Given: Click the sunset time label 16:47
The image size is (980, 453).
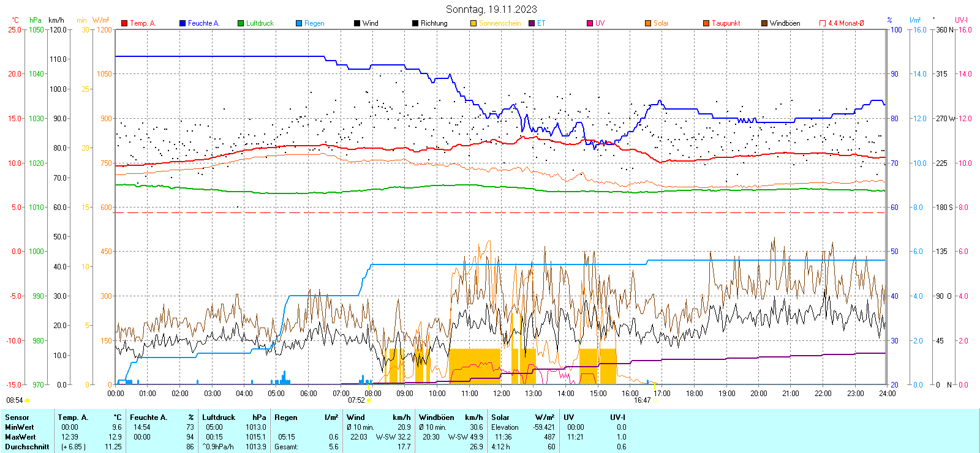Looking at the screenshot, I should click(642, 400).
